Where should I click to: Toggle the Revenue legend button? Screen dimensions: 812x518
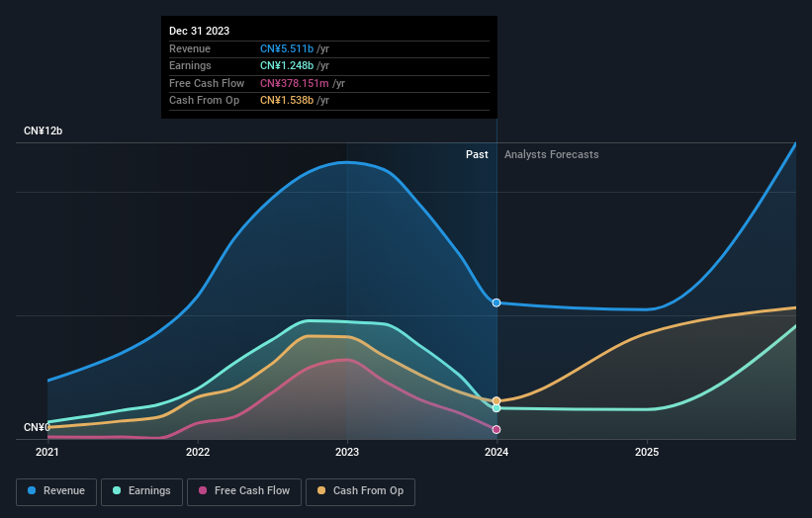pyautogui.click(x=56, y=491)
